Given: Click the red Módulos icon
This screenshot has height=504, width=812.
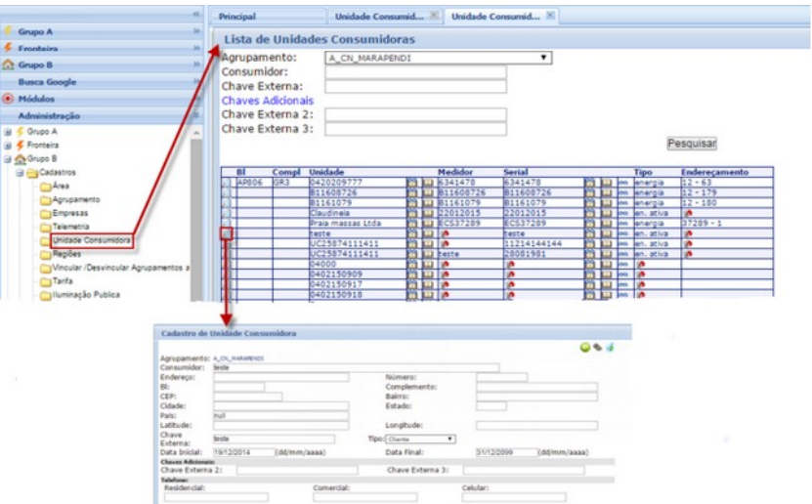Looking at the screenshot, I should click(x=8, y=99).
